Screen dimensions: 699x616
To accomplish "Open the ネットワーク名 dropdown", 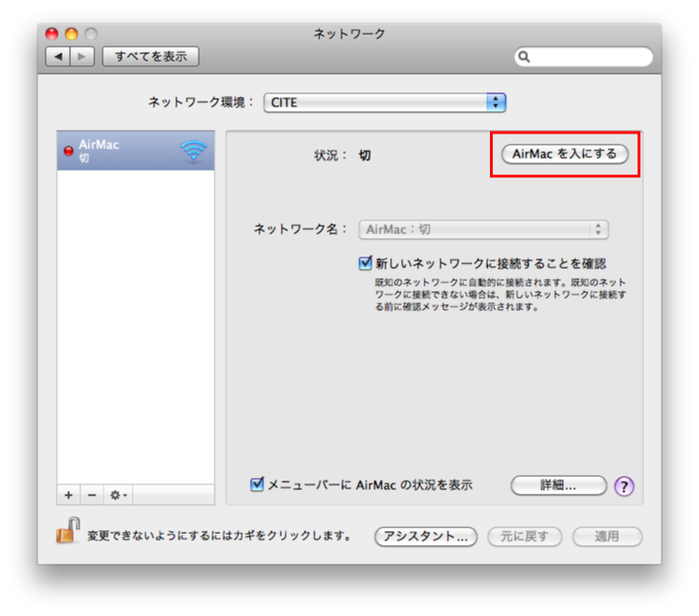I will click(x=482, y=229).
